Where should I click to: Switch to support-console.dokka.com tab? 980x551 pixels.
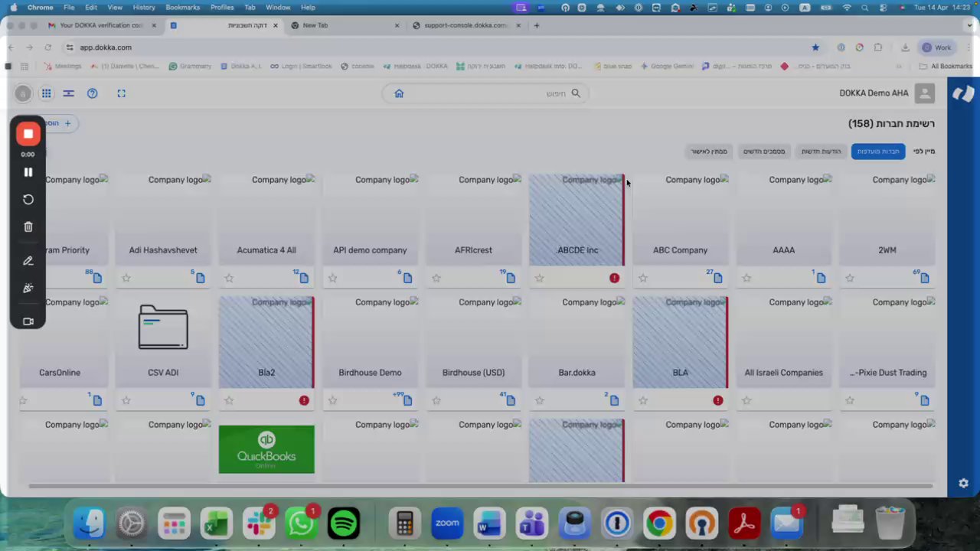coord(466,25)
